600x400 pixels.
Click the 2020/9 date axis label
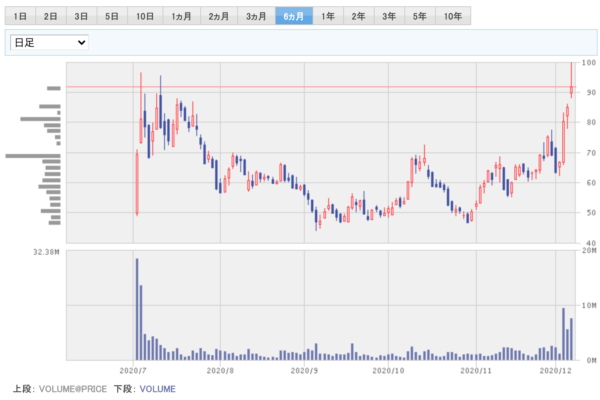coord(304,371)
